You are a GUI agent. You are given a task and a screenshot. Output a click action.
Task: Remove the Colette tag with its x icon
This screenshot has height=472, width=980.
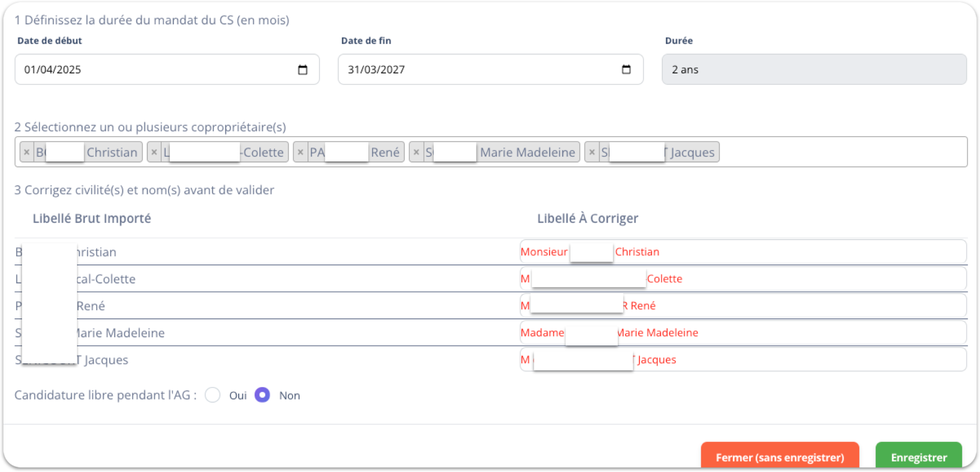click(154, 152)
